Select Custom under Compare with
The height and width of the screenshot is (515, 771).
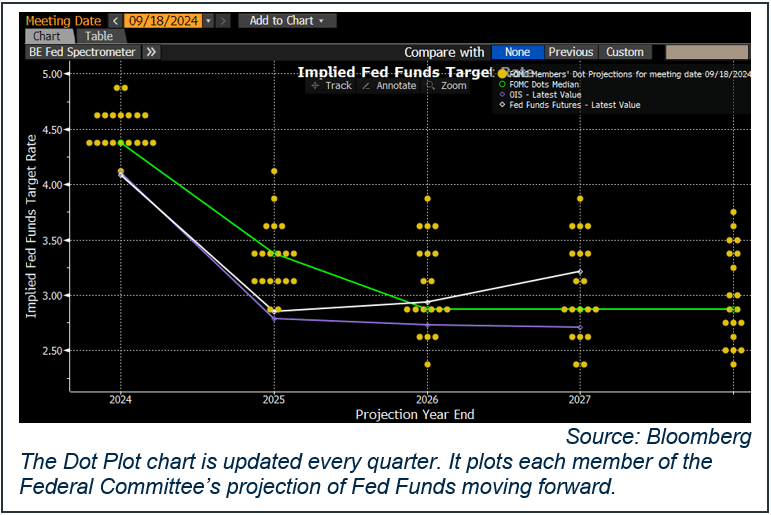(625, 52)
